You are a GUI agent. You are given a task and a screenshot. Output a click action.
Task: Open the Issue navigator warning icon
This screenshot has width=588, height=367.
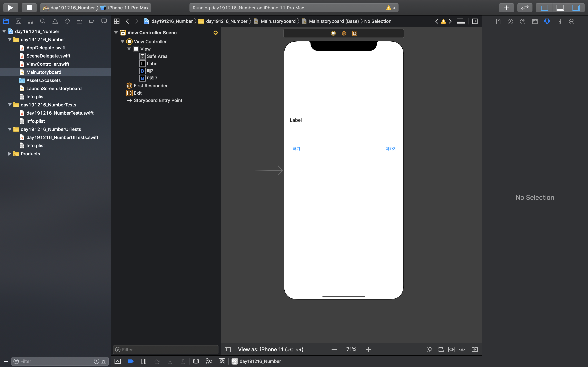click(55, 21)
